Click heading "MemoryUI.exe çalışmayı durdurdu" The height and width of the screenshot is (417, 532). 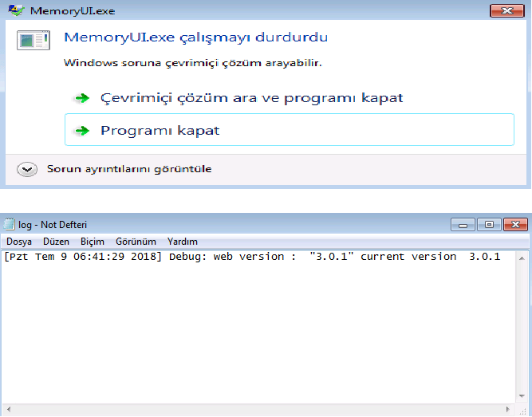[195, 37]
